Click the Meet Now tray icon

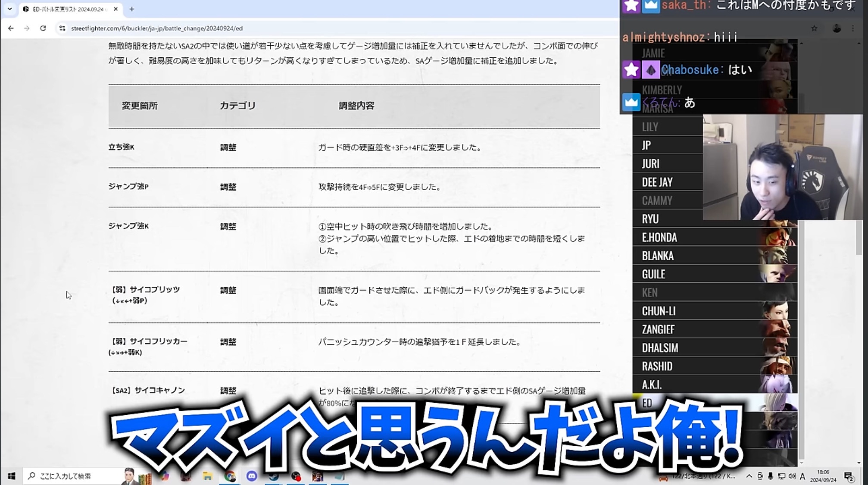click(x=760, y=476)
